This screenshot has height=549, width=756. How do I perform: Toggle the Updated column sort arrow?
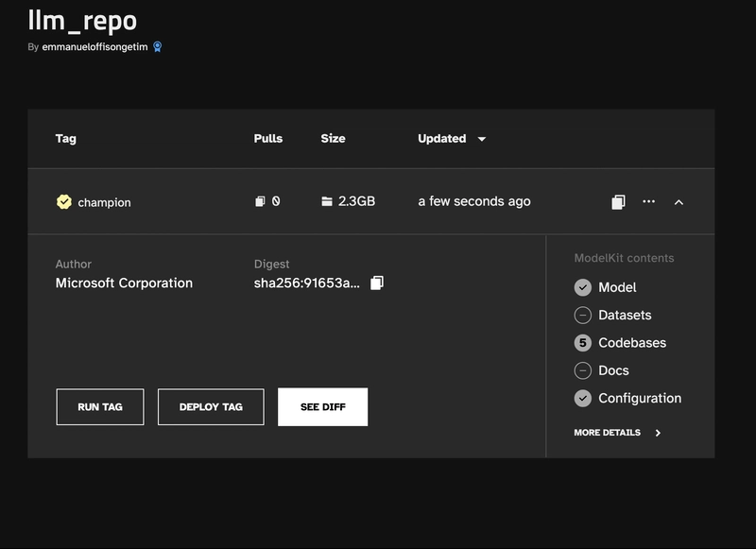pyautogui.click(x=482, y=139)
